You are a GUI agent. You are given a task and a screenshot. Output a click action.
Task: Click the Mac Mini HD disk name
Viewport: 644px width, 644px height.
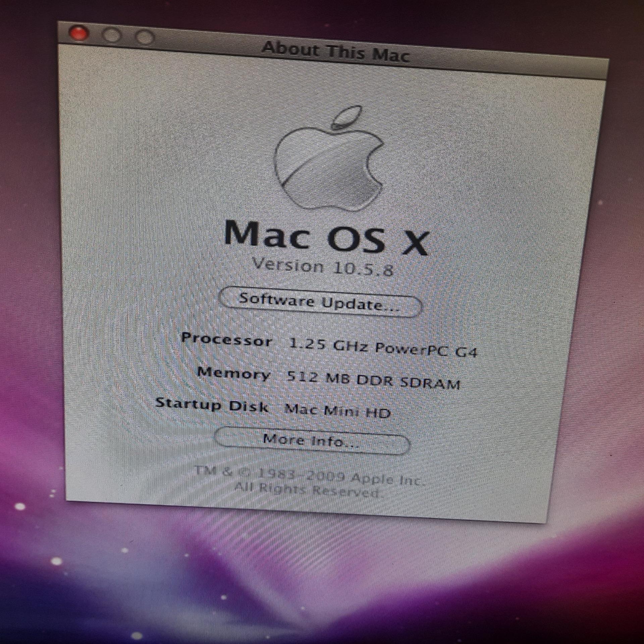(x=337, y=411)
